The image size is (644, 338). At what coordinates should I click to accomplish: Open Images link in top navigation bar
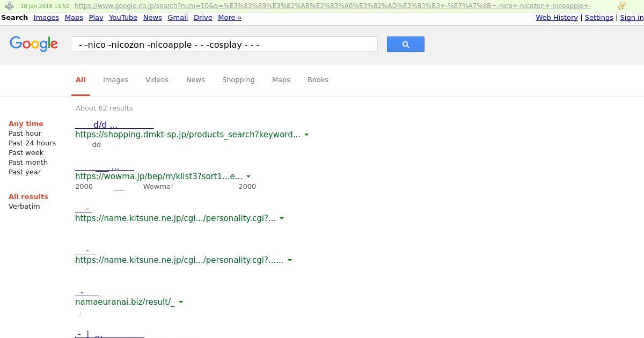click(x=46, y=18)
